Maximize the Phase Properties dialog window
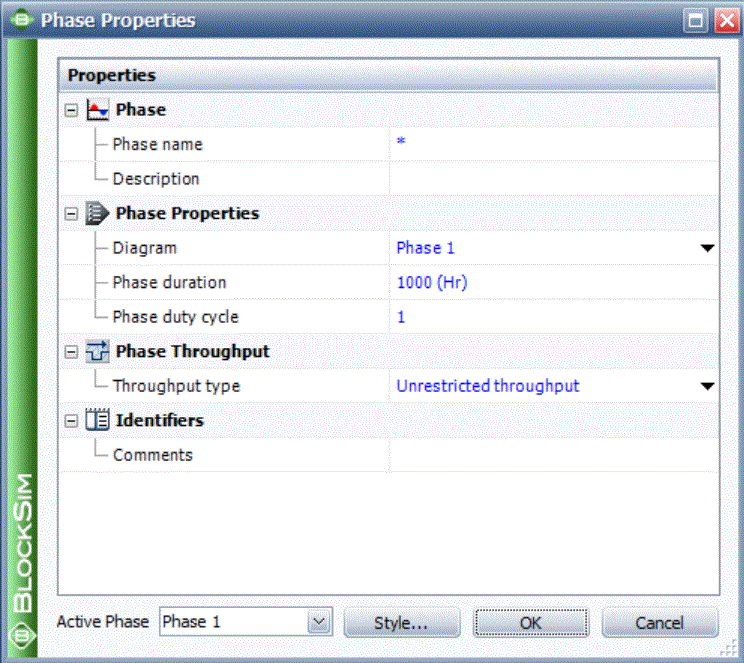 coord(695,20)
